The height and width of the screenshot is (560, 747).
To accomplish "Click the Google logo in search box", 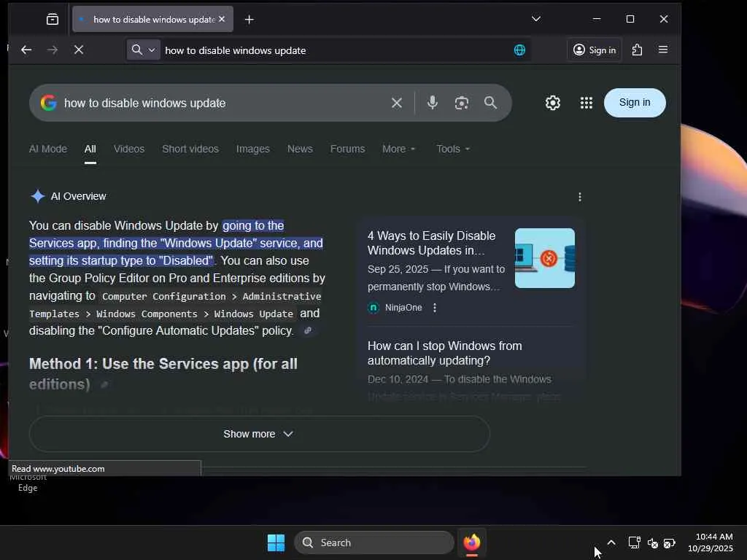I will tap(49, 102).
